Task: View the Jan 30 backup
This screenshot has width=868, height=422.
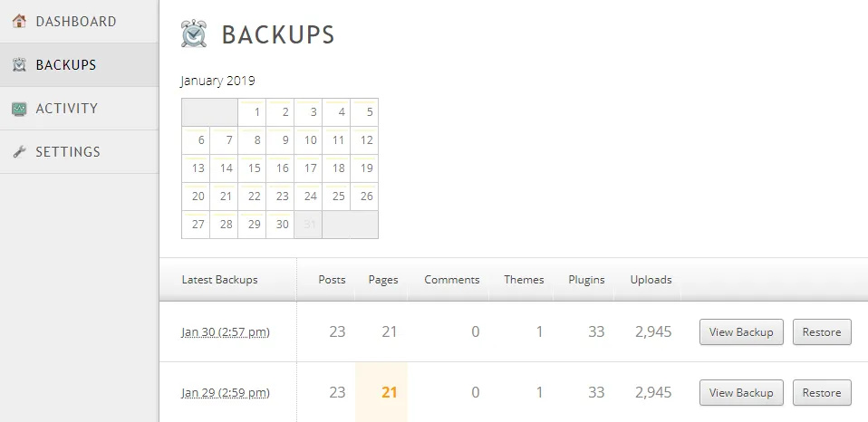Action: [741, 332]
